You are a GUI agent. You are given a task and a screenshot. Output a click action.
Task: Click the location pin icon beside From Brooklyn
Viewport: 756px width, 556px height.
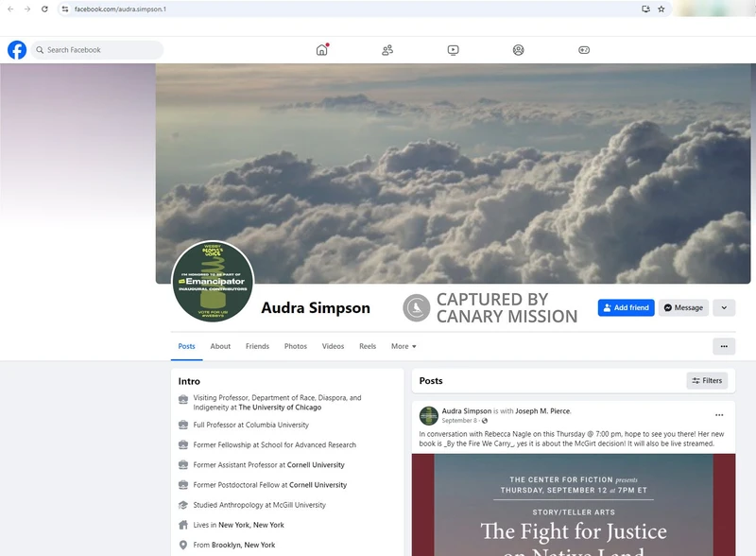(183, 545)
